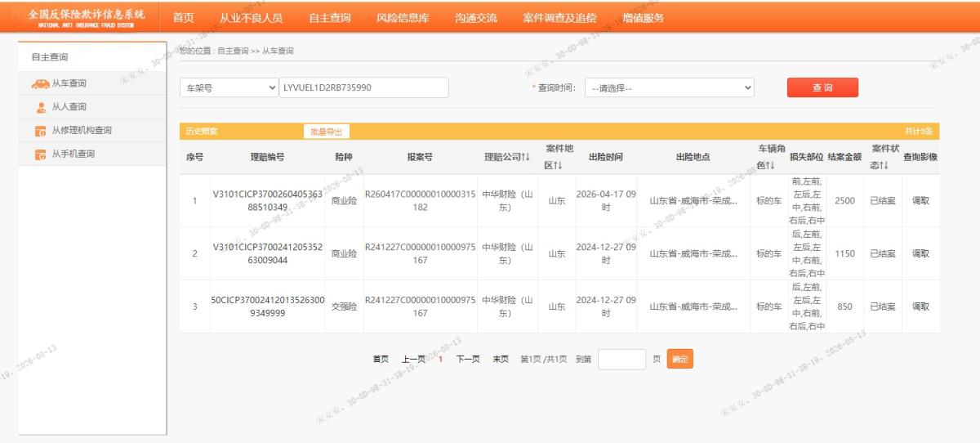This screenshot has height=443, width=980.
Task: Click report number R260417C00000010000315182
Action: [420, 200]
